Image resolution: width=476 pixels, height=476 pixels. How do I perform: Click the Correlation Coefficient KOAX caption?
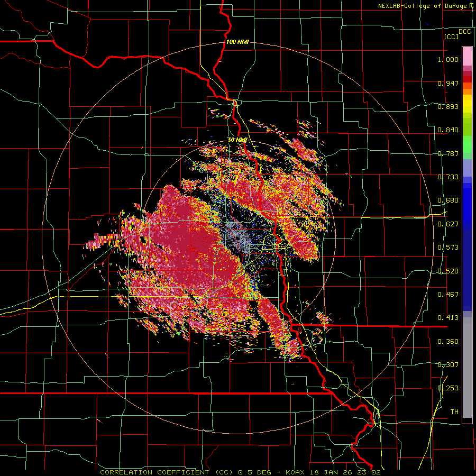point(240,472)
